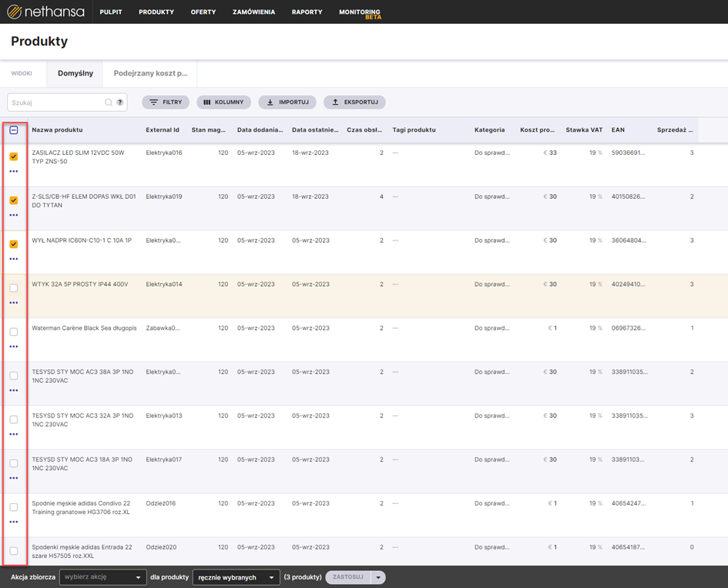Expand the arrow next to ZASTOSUJ button
Image resolution: width=728 pixels, height=588 pixels.
(x=377, y=577)
